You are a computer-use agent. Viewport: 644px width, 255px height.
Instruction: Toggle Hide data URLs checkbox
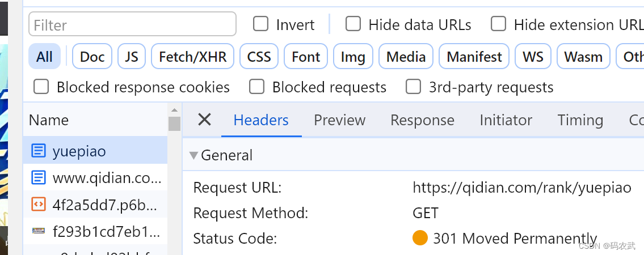(353, 24)
